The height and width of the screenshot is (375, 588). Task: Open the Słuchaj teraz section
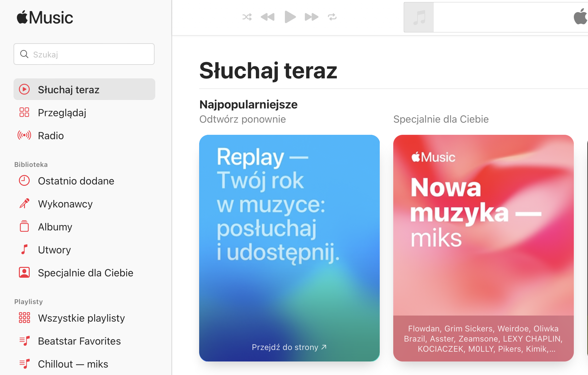84,89
